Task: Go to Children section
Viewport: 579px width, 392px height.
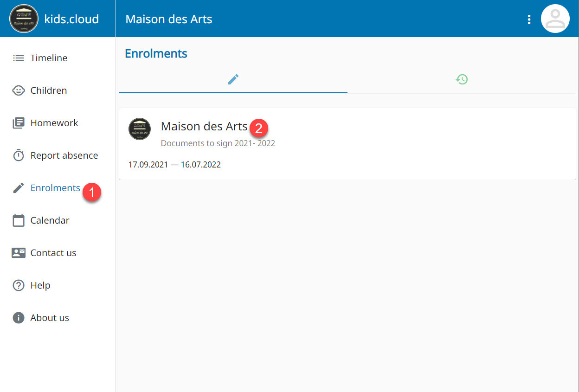Action: point(58,90)
